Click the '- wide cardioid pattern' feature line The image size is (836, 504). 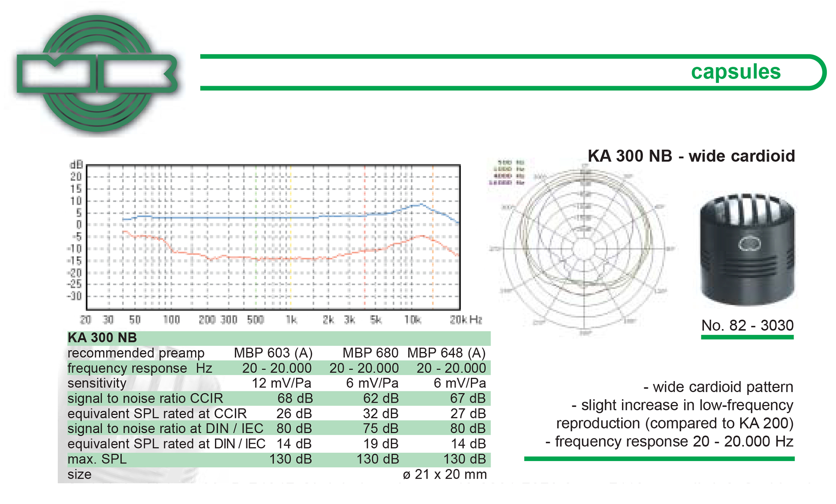point(718,387)
